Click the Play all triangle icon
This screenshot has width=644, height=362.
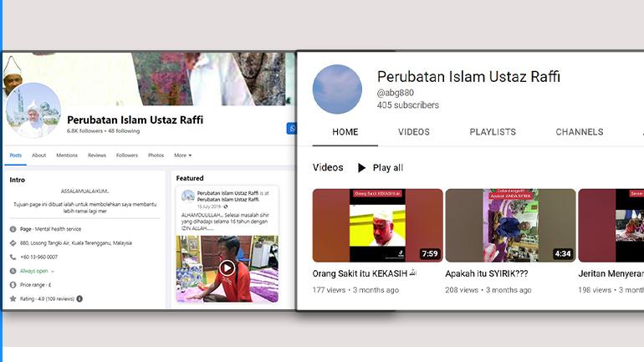tap(361, 167)
